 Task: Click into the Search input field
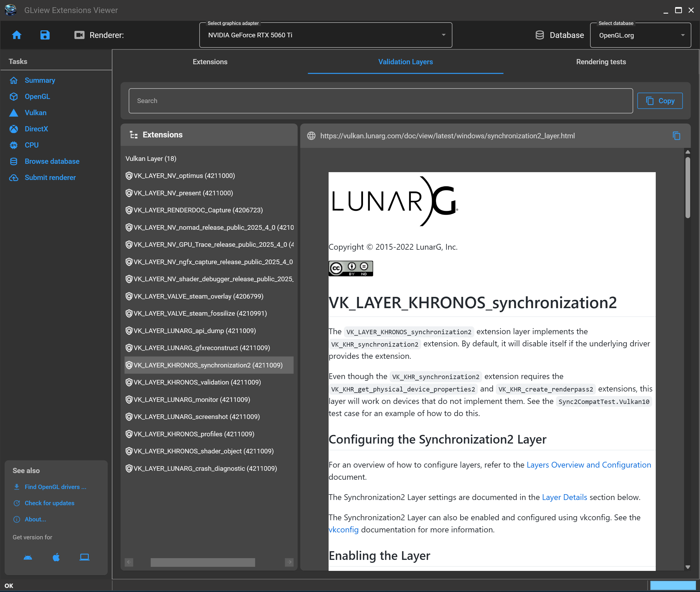[380, 101]
